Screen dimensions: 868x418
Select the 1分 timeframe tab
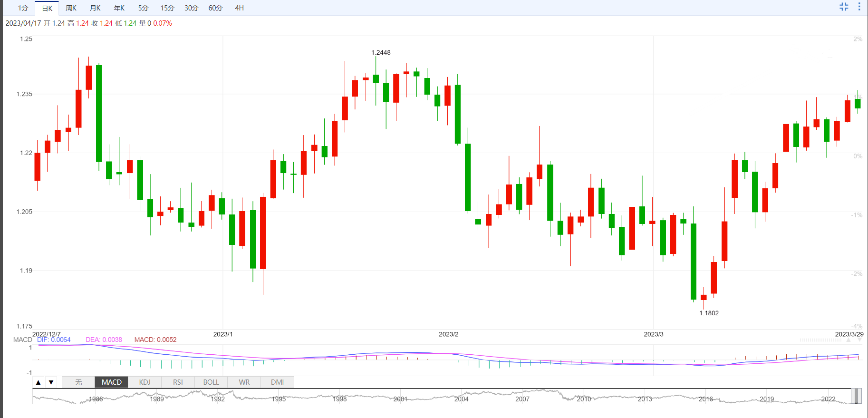23,8
